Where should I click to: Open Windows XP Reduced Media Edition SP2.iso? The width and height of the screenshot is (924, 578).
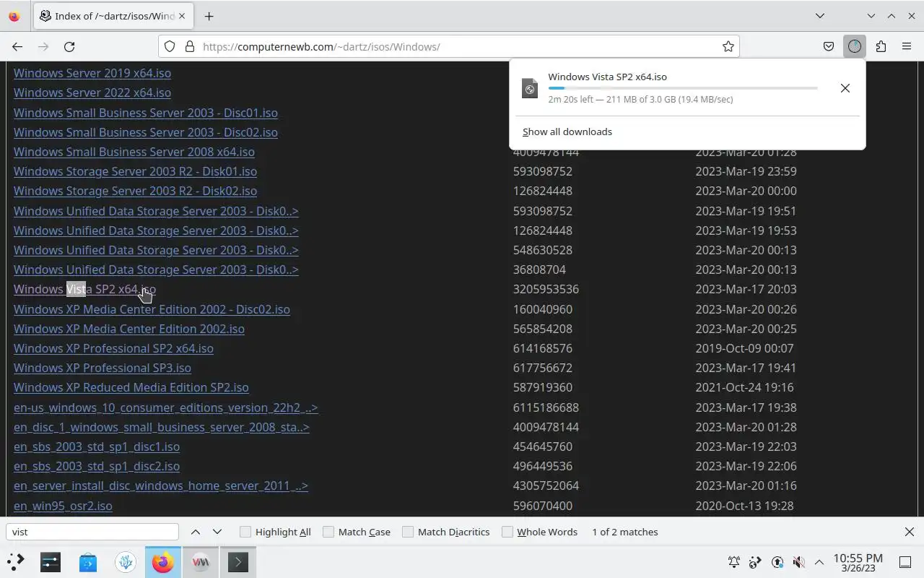click(x=131, y=387)
